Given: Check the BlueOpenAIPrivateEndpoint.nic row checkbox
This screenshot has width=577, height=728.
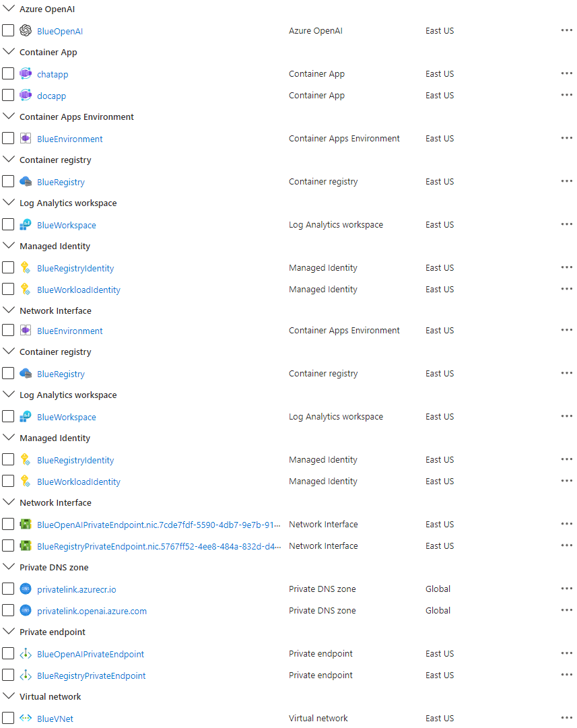Looking at the screenshot, I should [8, 524].
